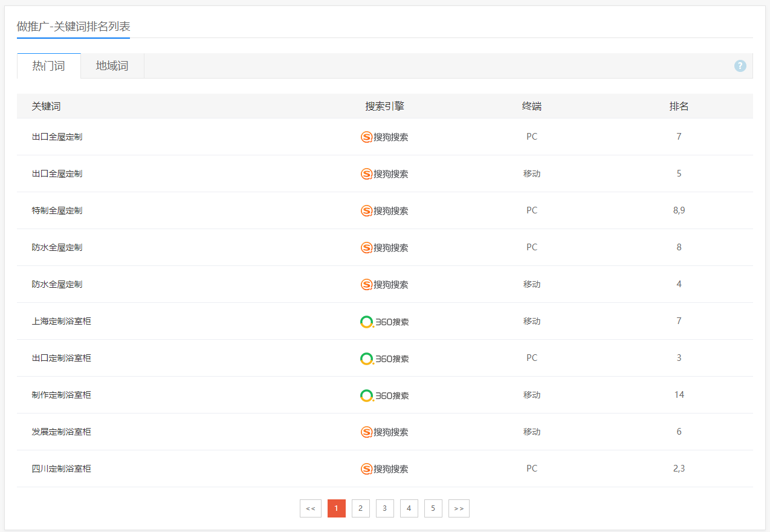Screen dimensions: 770x532
Task: Select the 热门词 tab
Action: 48,66
